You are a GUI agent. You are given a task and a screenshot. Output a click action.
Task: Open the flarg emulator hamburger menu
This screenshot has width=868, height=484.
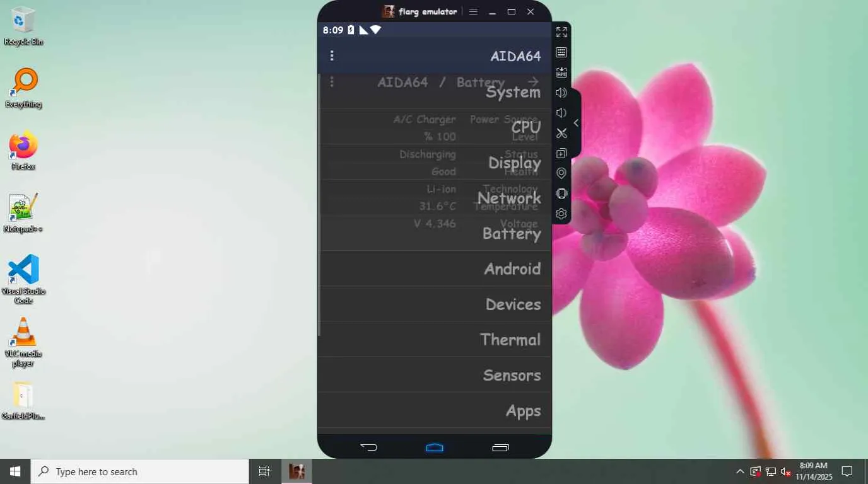point(474,11)
